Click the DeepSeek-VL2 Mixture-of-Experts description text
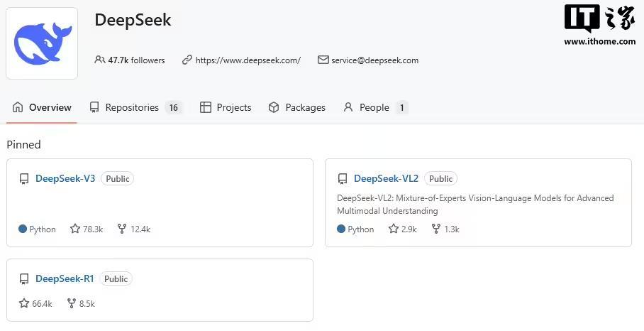This screenshot has height=331, width=644. click(475, 205)
